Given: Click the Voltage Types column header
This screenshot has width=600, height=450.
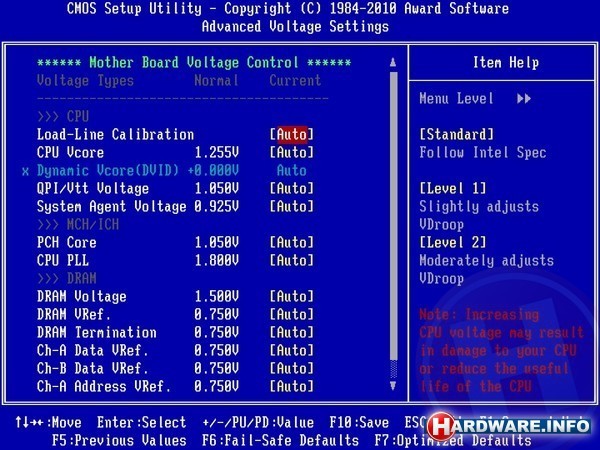Looking at the screenshot, I should point(85,81).
